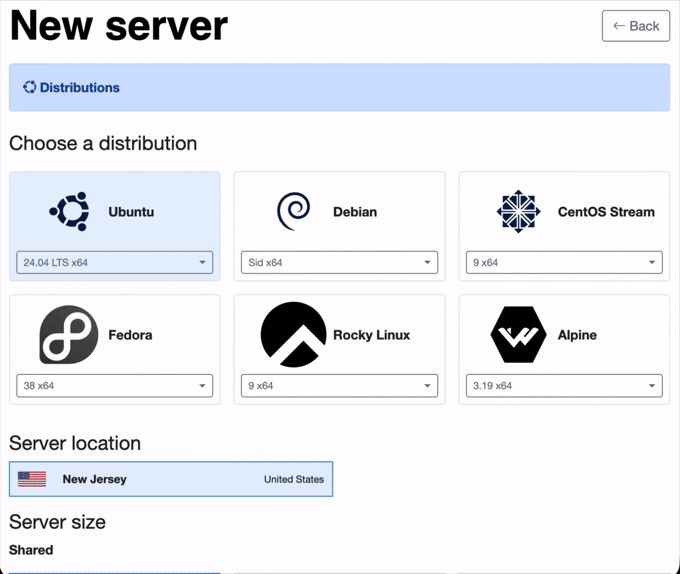Click the CentOS Stream logo
Screen dimensions: 680x574
pos(518,211)
